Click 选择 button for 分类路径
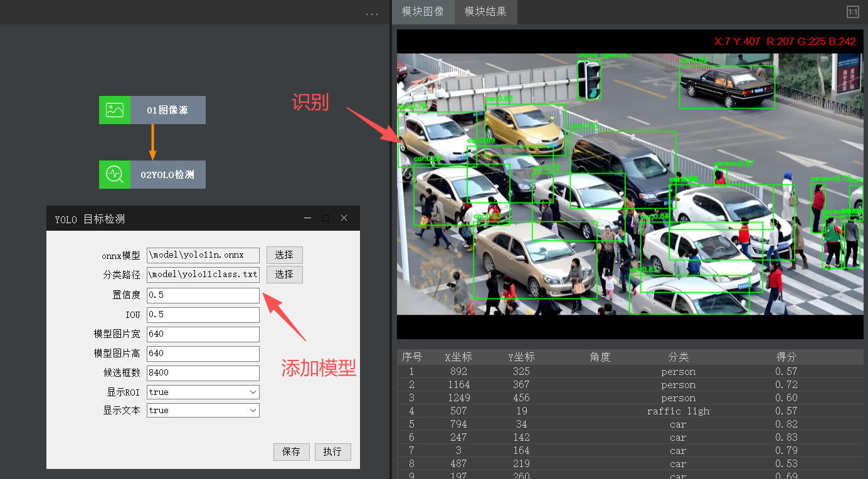868x479 pixels. click(285, 274)
